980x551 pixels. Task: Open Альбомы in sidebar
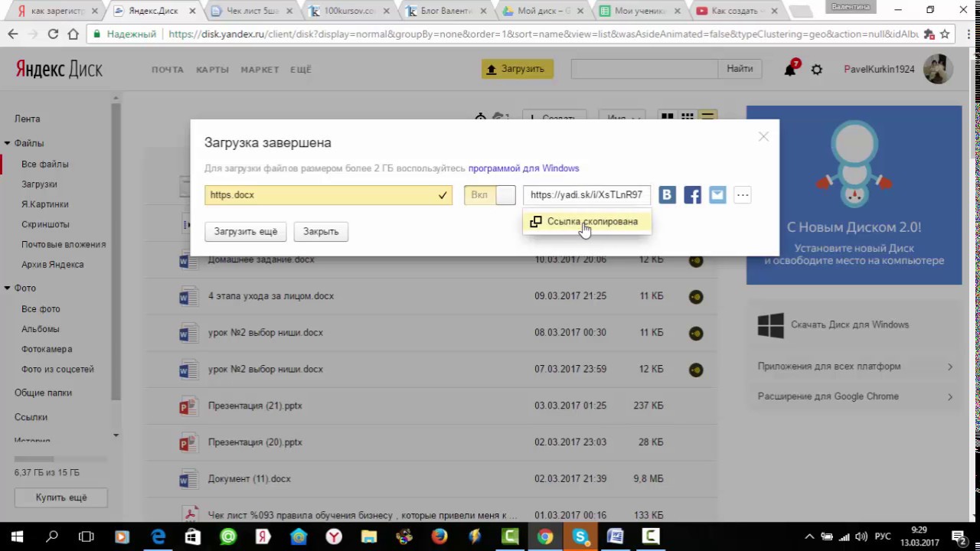click(40, 329)
